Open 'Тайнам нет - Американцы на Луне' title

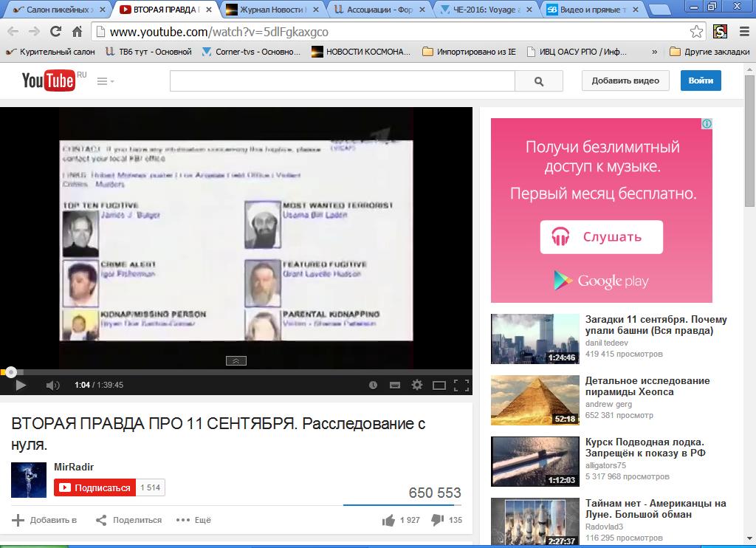(656, 509)
